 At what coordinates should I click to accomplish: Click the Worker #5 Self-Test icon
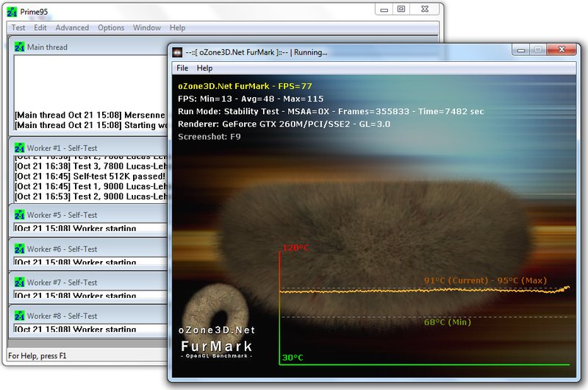point(20,216)
